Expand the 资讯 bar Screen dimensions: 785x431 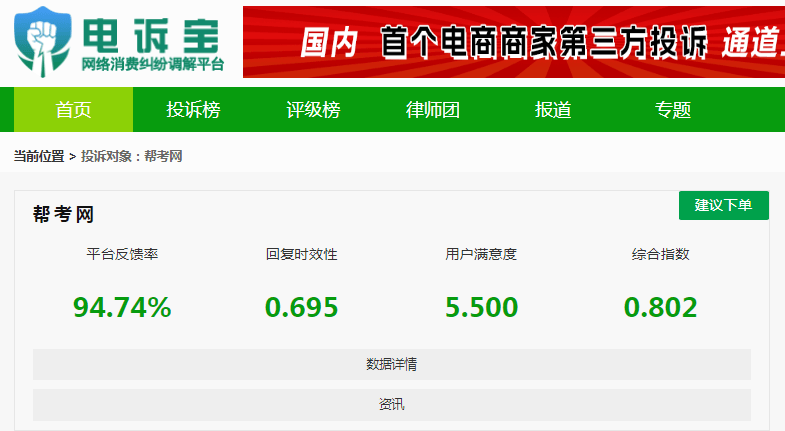click(x=392, y=404)
